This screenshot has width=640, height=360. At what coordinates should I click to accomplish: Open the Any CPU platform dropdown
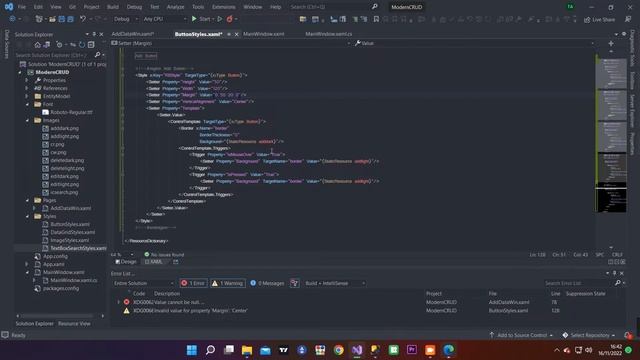(x=164, y=19)
